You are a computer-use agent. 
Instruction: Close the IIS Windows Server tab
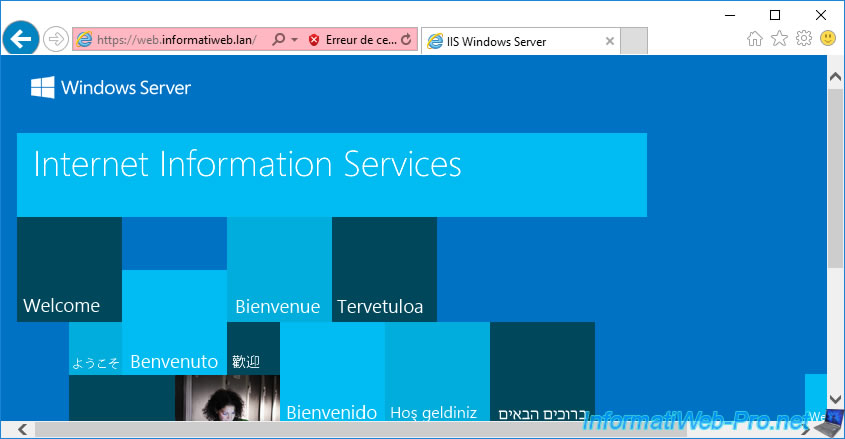609,41
